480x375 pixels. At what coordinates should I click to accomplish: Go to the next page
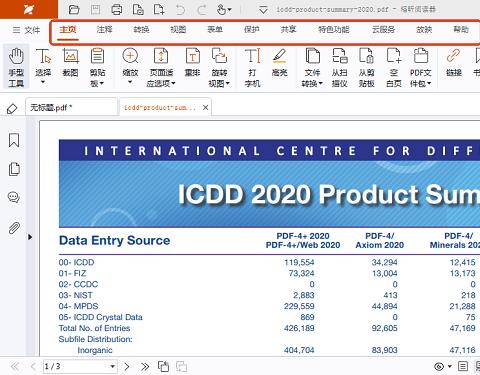pyautogui.click(x=127, y=367)
